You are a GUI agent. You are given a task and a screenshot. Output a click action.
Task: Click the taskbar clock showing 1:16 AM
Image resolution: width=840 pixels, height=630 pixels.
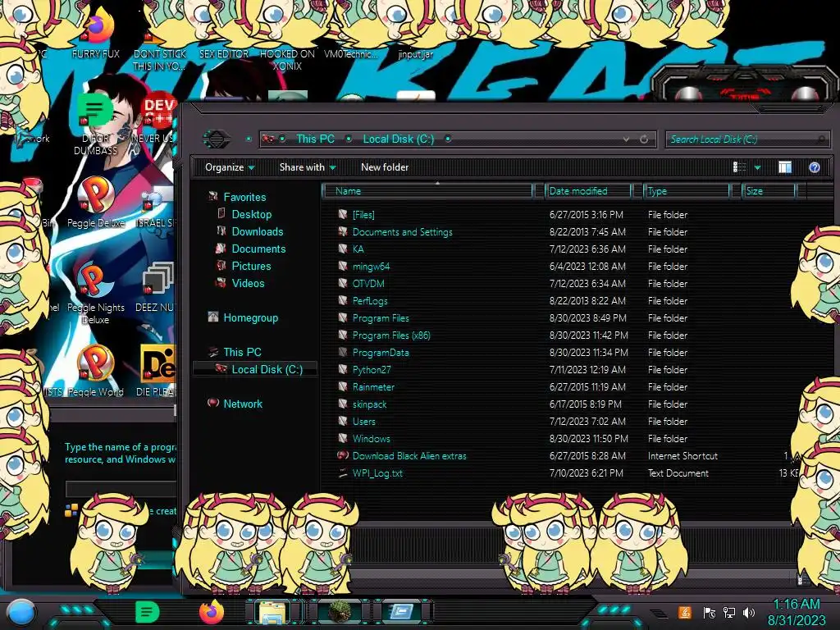click(797, 612)
